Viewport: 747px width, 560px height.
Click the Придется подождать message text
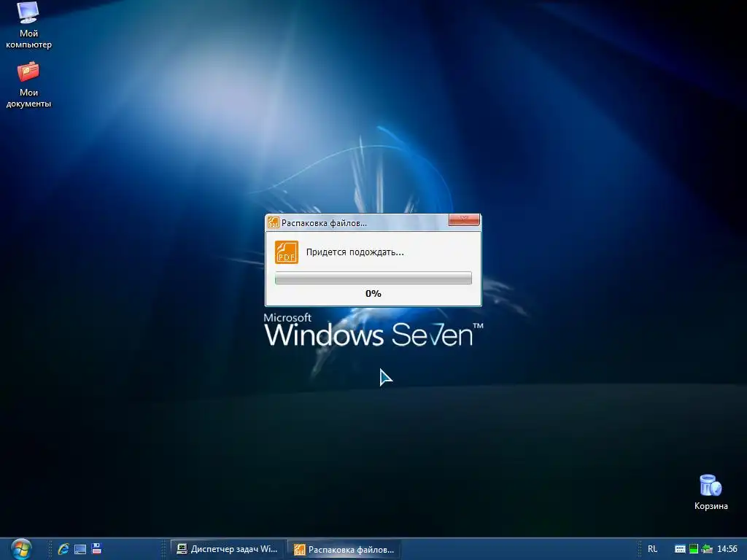click(355, 252)
